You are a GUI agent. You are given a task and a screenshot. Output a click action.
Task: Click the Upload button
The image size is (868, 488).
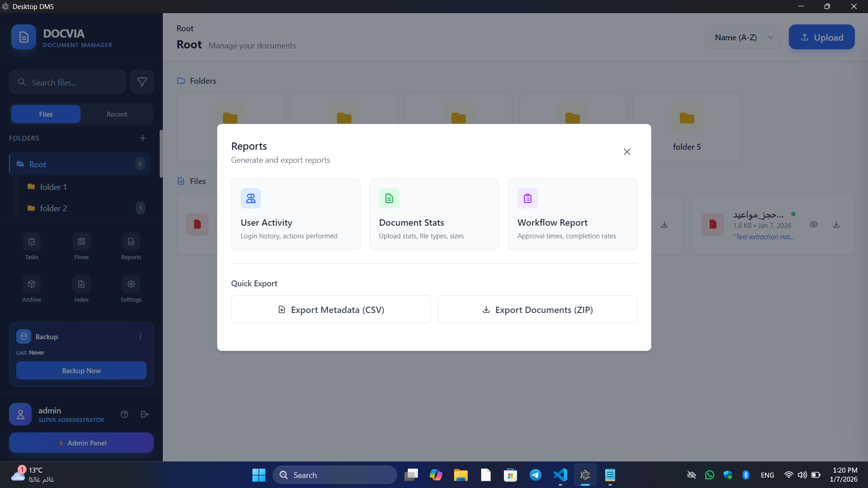(x=821, y=37)
